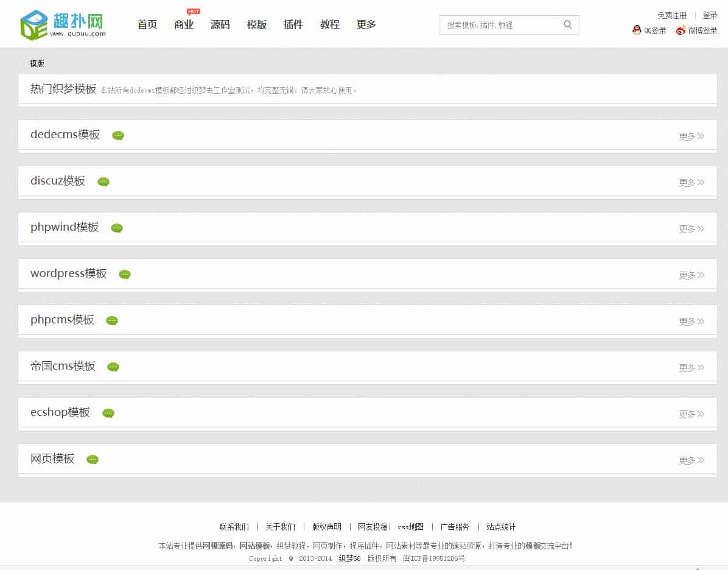Click the 免费注册 link

672,15
